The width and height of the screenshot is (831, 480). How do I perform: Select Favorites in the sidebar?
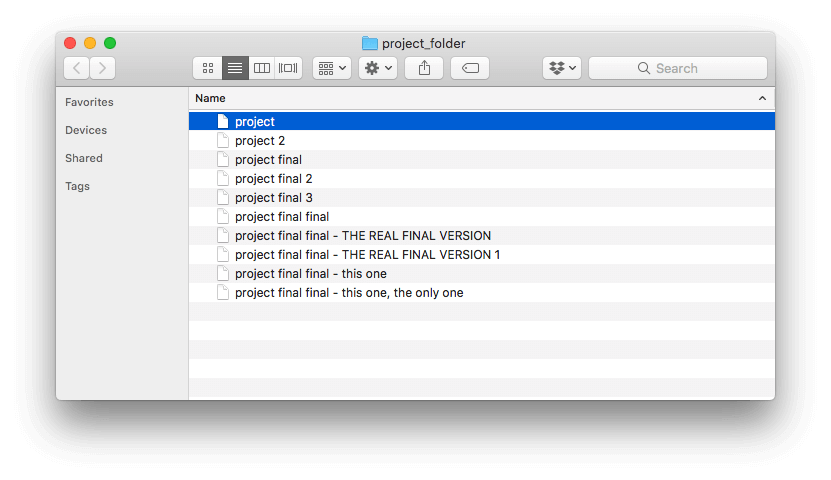(x=89, y=102)
